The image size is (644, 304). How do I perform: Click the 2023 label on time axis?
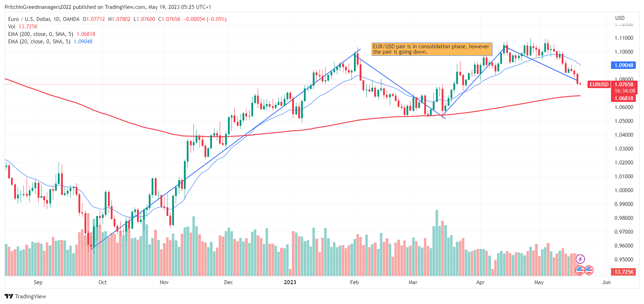pos(290,282)
